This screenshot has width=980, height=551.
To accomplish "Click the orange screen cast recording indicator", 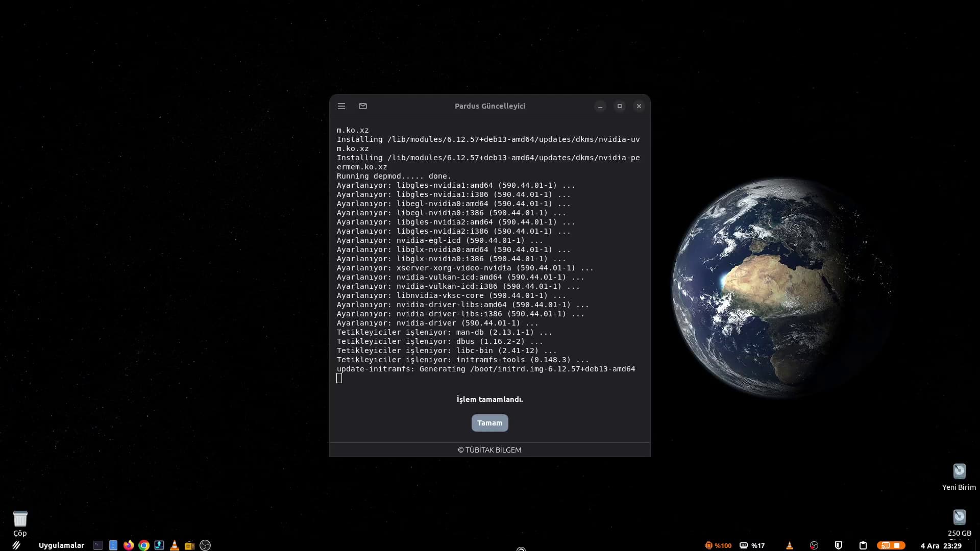I will (x=891, y=545).
